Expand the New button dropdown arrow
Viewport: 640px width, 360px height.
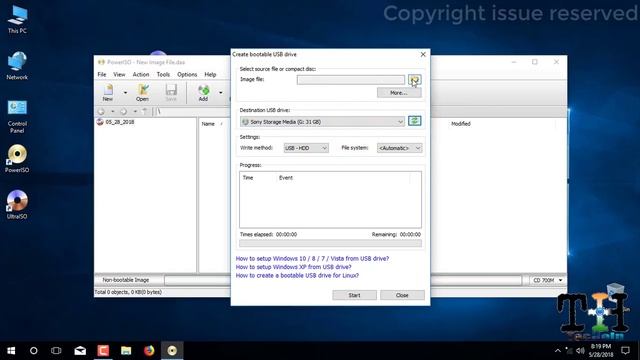click(x=125, y=93)
